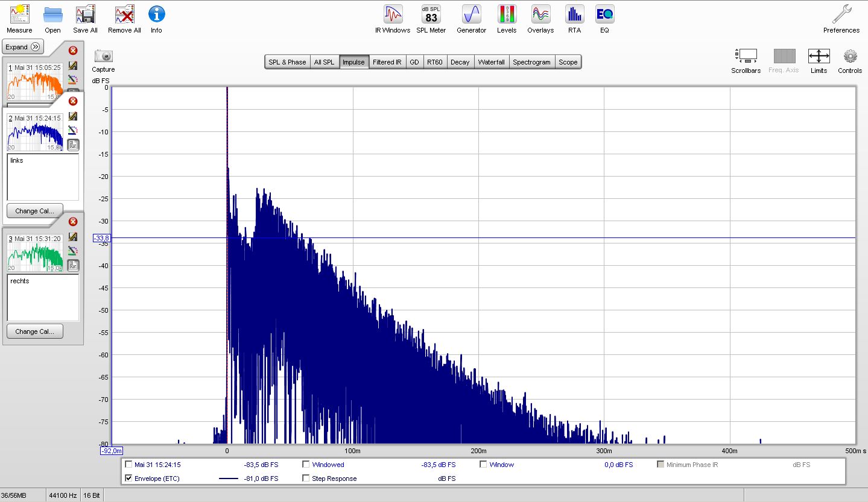This screenshot has width=868, height=502.
Task: Change trace colour of measurement 3
Action: point(73,250)
